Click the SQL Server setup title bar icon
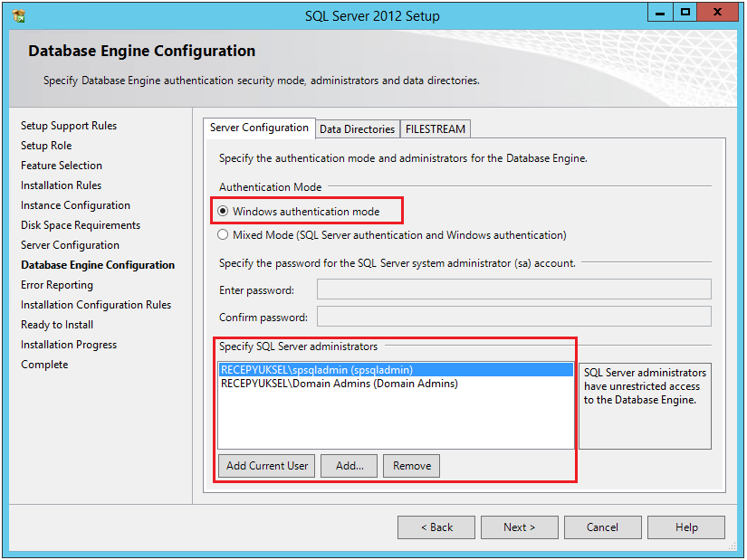The height and width of the screenshot is (560, 747). click(19, 15)
